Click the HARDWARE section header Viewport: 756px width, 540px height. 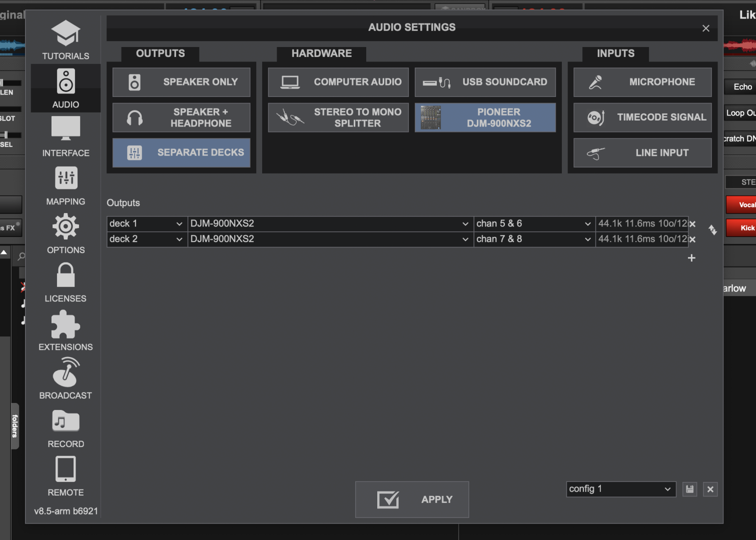click(322, 53)
